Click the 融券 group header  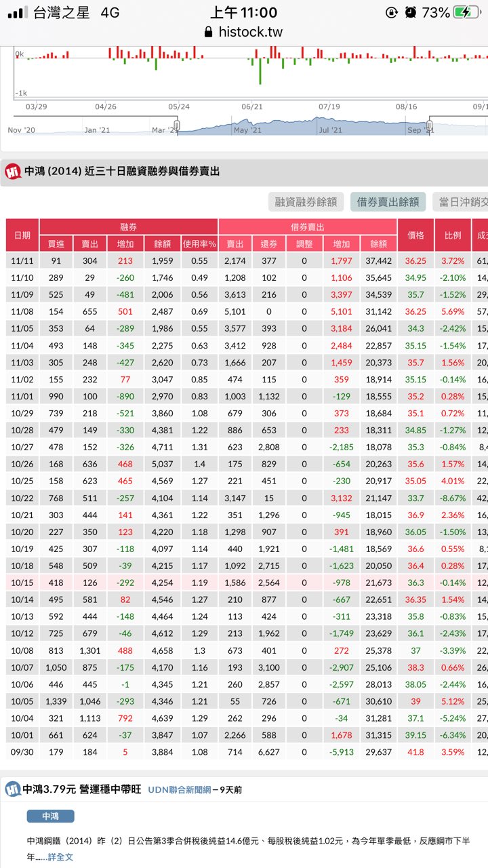pos(129,226)
